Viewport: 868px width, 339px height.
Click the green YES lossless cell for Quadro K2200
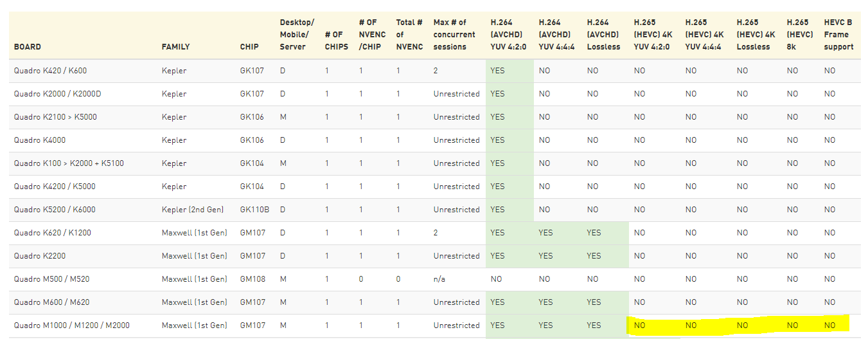coord(594,256)
